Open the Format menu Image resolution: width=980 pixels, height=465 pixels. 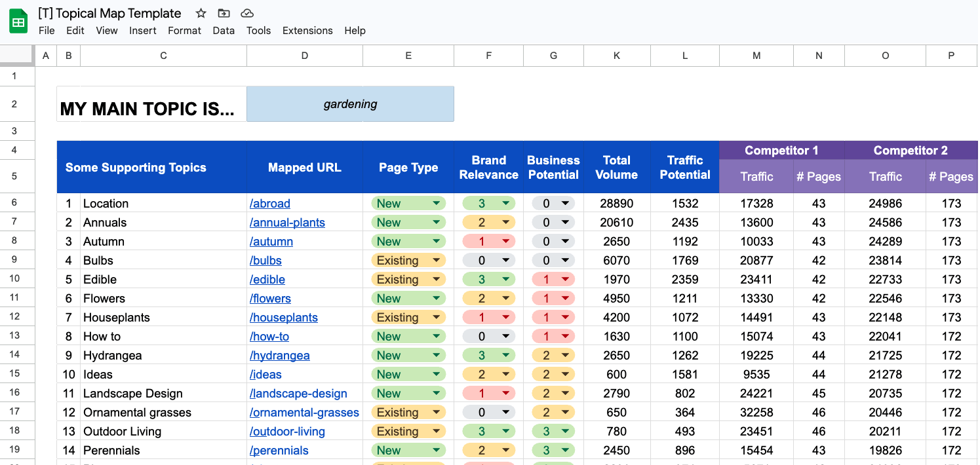click(x=184, y=30)
